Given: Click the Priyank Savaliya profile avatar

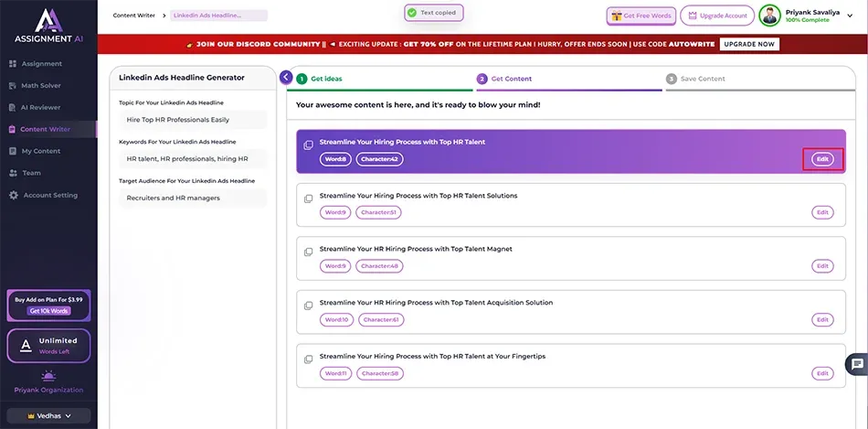Looking at the screenshot, I should [x=769, y=16].
